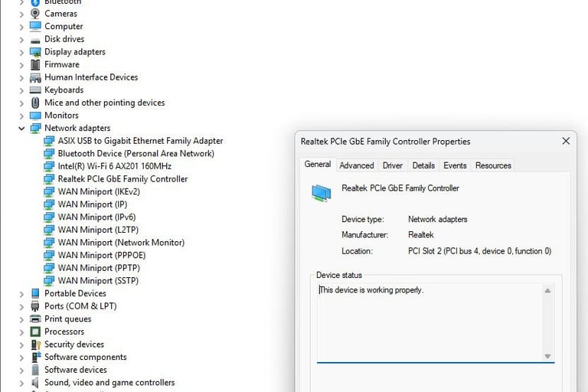Switch to the Advanced tab
Viewport: 588px width, 392px height.
356,165
